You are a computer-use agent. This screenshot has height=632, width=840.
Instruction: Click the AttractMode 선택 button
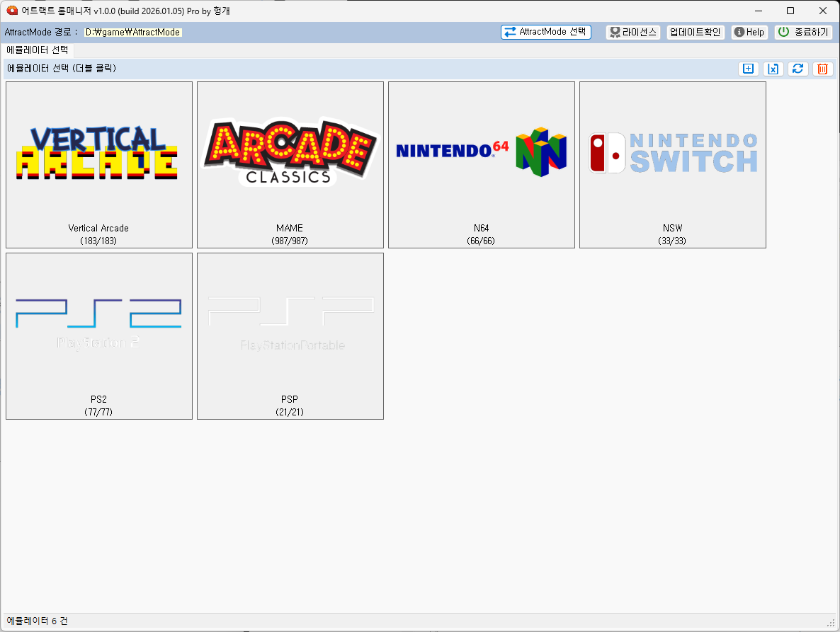pyautogui.click(x=546, y=32)
